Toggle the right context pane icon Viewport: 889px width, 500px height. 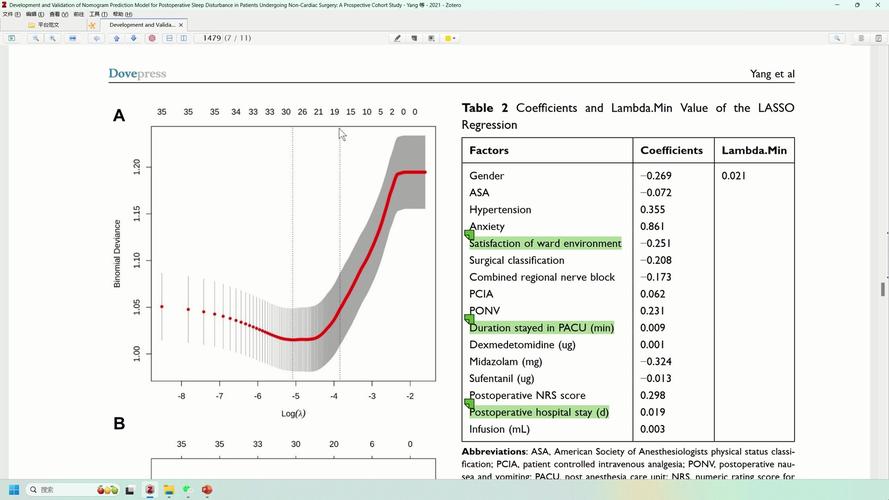[878, 39]
